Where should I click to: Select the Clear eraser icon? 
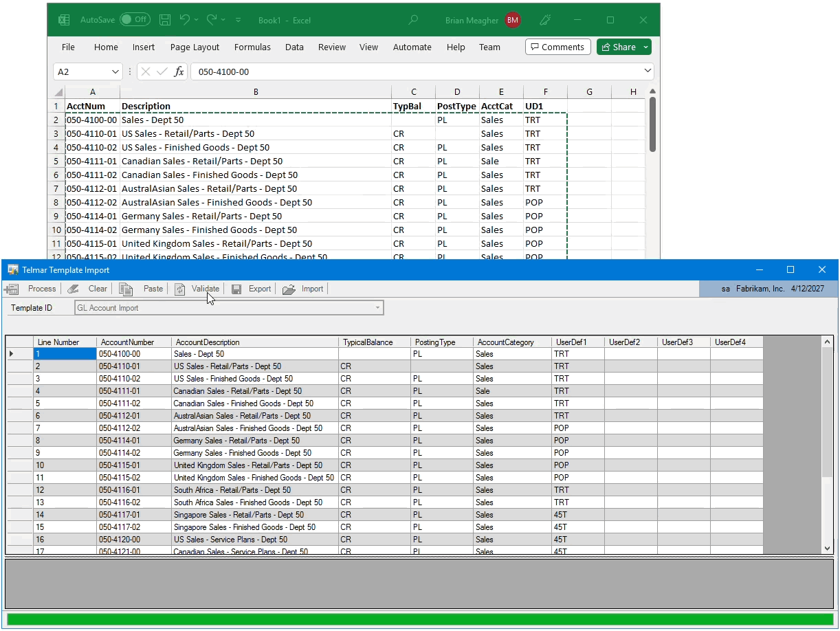(x=74, y=289)
